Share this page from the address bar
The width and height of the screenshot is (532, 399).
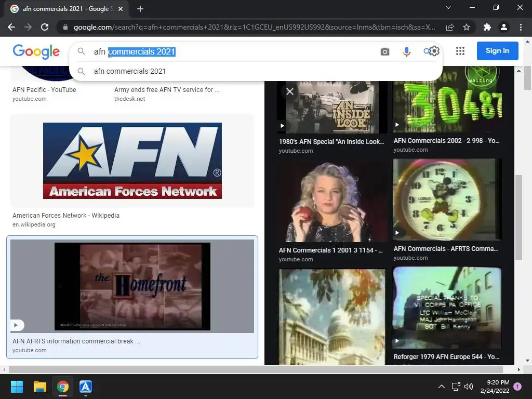coord(450,27)
